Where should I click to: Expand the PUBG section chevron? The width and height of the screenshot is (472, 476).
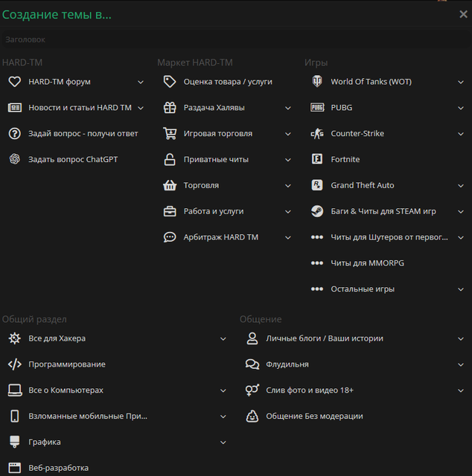coord(461,108)
